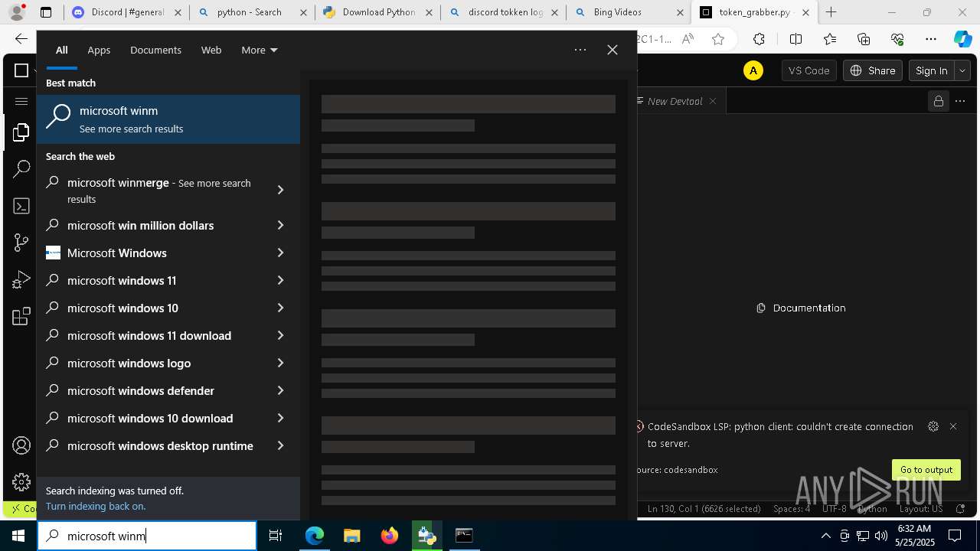980x551 pixels.
Task: Open Task View on taskbar
Action: pyautogui.click(x=276, y=536)
